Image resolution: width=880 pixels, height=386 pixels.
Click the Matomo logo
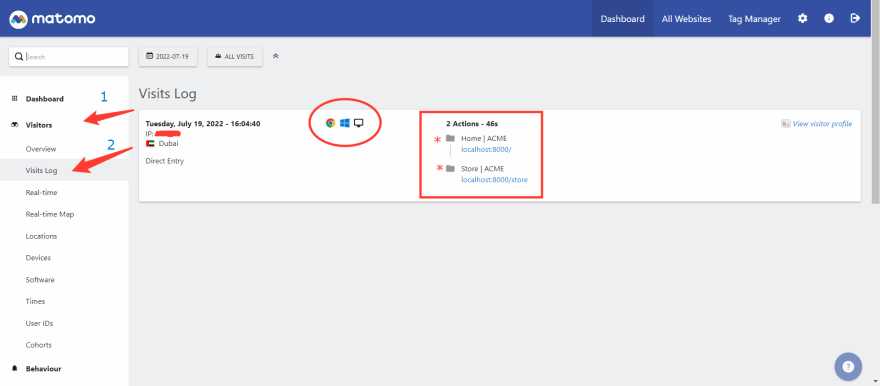click(52, 19)
